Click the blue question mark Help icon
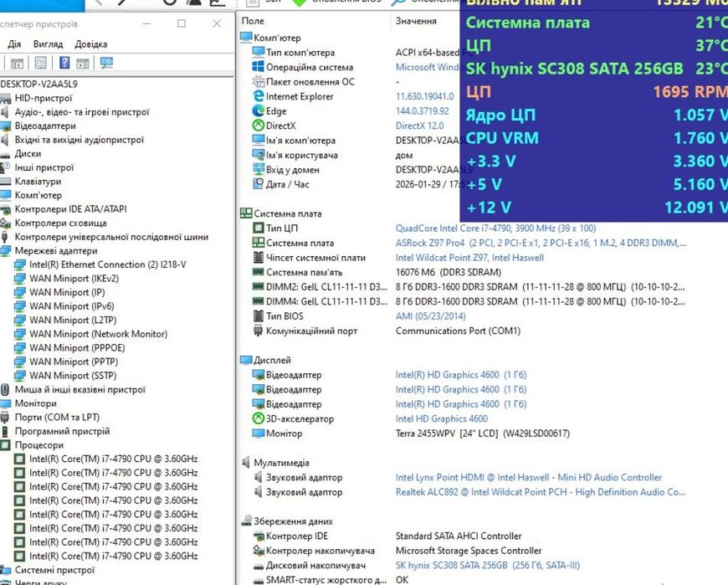This screenshot has width=728, height=585. click(x=64, y=63)
